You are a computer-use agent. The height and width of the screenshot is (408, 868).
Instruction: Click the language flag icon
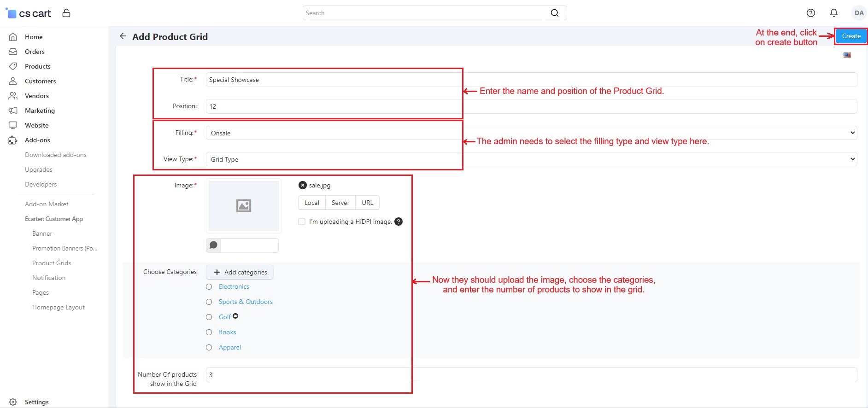pos(847,55)
